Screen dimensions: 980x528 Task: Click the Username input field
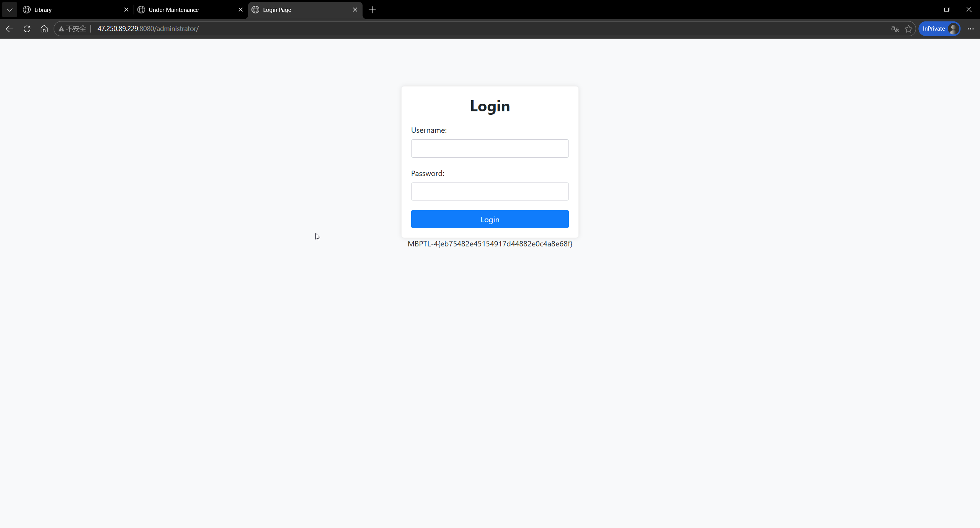[x=490, y=148]
